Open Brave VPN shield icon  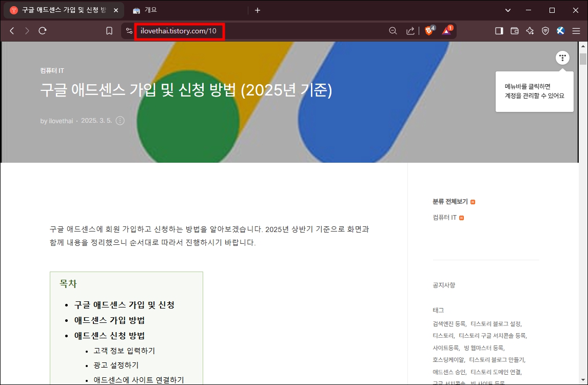tap(545, 31)
